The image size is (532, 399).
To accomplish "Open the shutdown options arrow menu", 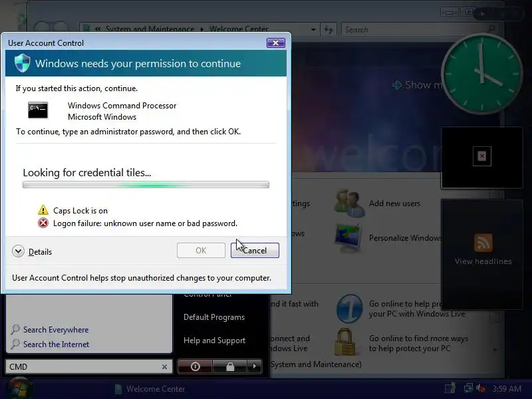I will (255, 366).
